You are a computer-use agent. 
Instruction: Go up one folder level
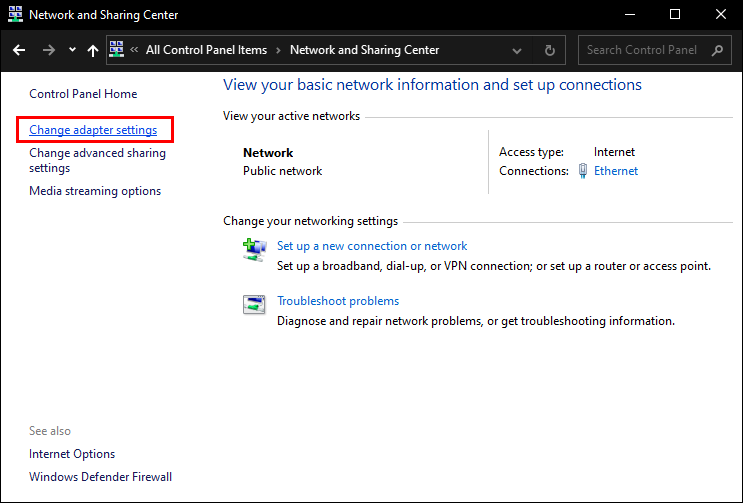click(x=93, y=50)
